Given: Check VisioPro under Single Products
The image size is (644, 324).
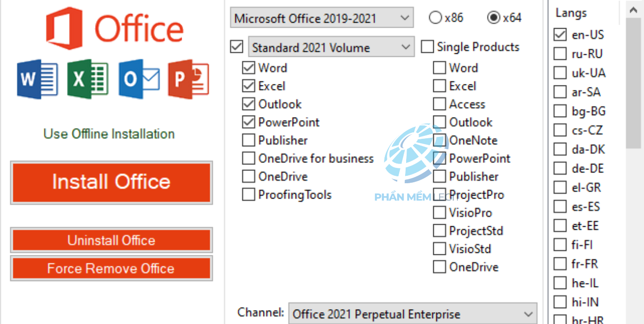Looking at the screenshot, I should point(439,213).
